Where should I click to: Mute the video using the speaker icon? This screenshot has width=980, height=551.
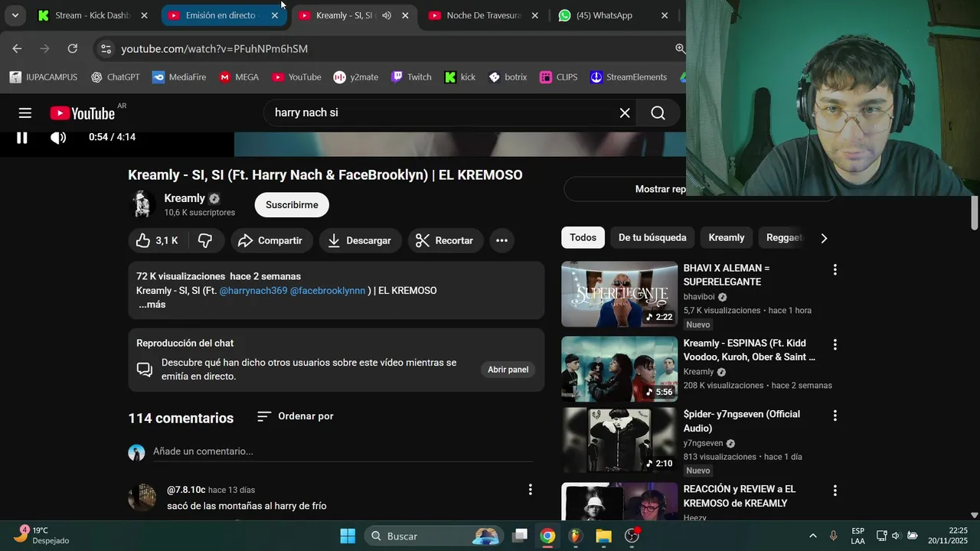(x=58, y=138)
